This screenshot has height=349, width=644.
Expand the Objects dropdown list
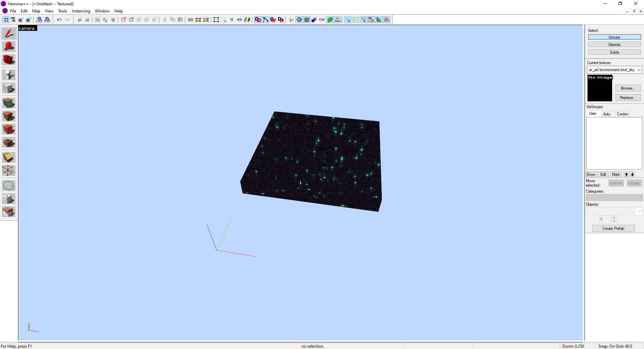point(639,211)
